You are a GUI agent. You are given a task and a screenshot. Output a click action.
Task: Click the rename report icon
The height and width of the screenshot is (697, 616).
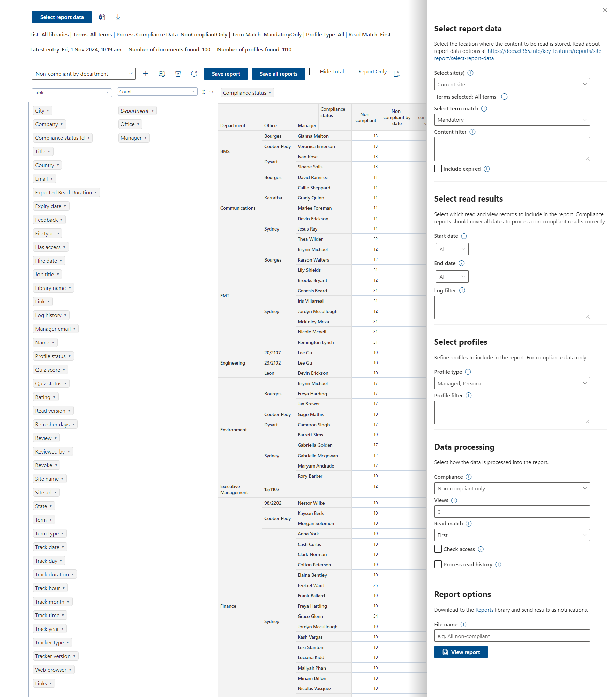(162, 74)
